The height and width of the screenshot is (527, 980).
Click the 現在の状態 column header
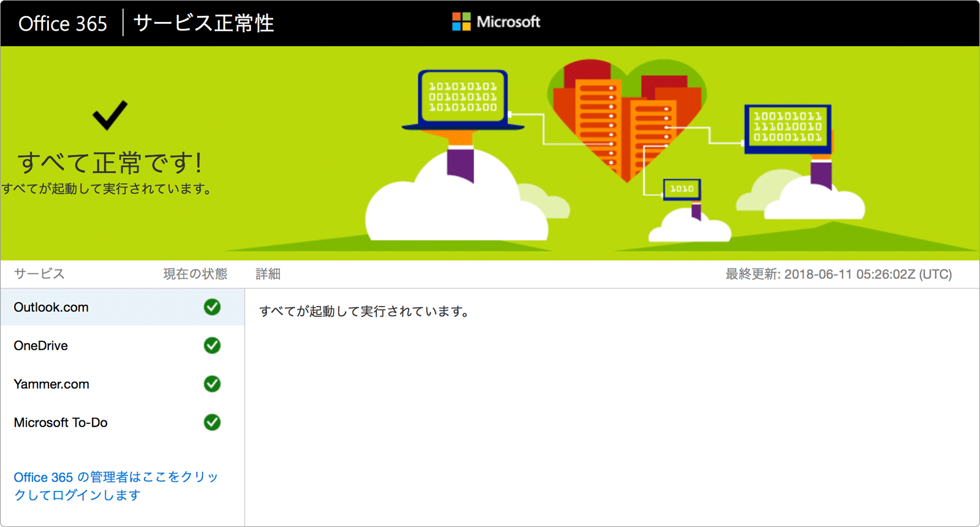tap(195, 274)
